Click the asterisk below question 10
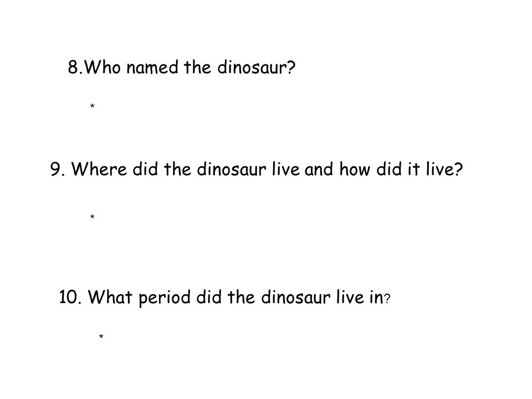The height and width of the screenshot is (399, 532). [x=101, y=337]
